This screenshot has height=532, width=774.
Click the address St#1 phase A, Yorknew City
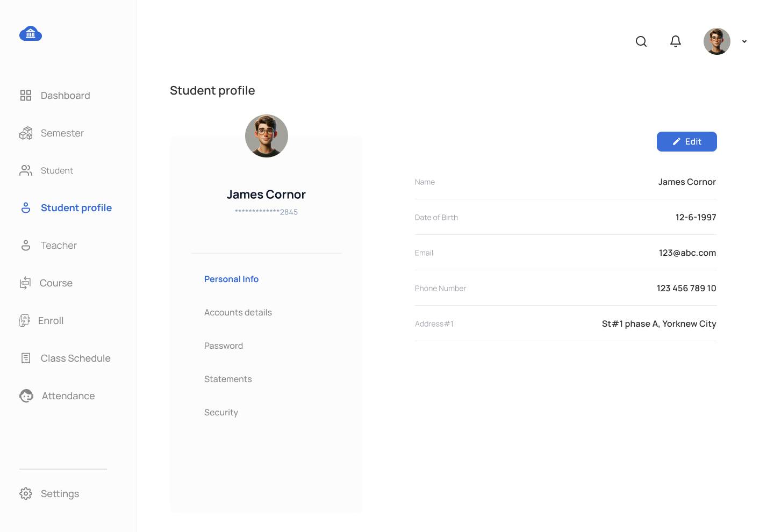659,324
